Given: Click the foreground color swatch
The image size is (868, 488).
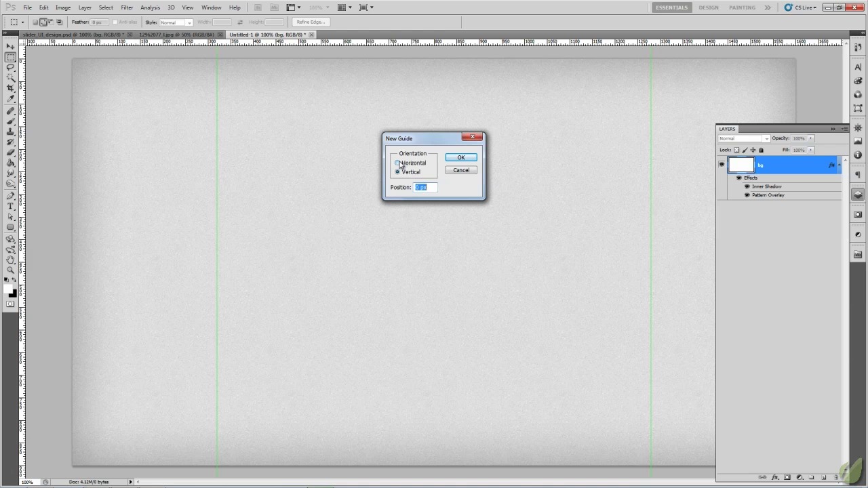Looking at the screenshot, I should coord(8,289).
